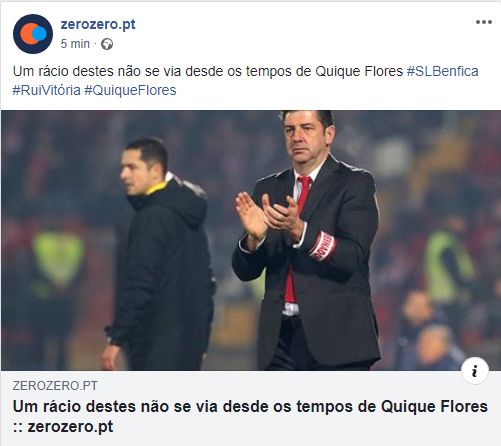Click the clapping man in suit in photo
Viewport: 501px width, 446px height.
(x=306, y=240)
